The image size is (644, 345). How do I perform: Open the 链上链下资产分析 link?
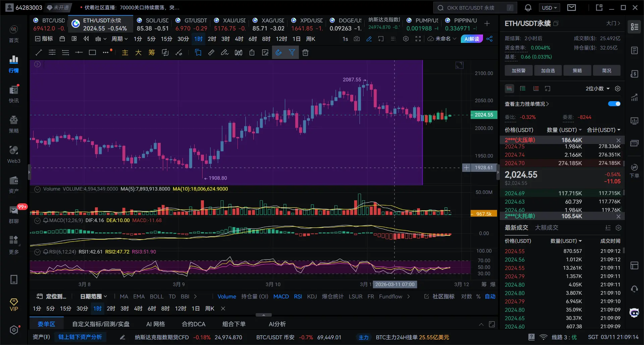(80, 337)
